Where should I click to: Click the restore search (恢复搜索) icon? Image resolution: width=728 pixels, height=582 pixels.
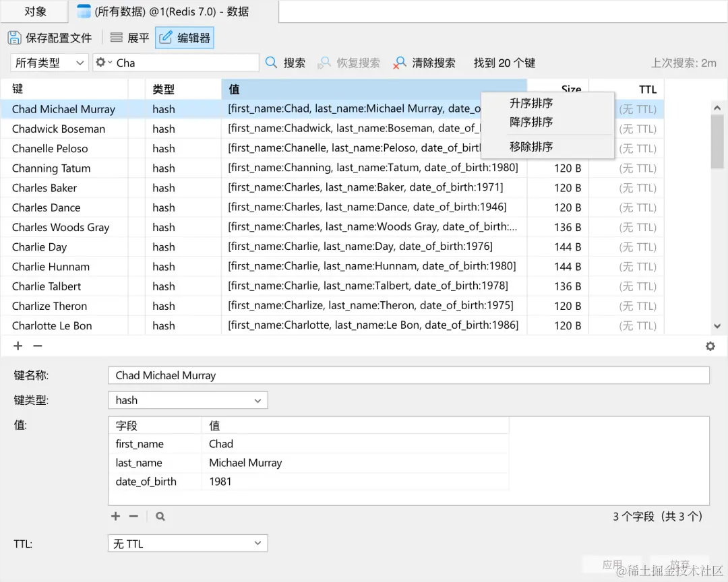tap(324, 63)
